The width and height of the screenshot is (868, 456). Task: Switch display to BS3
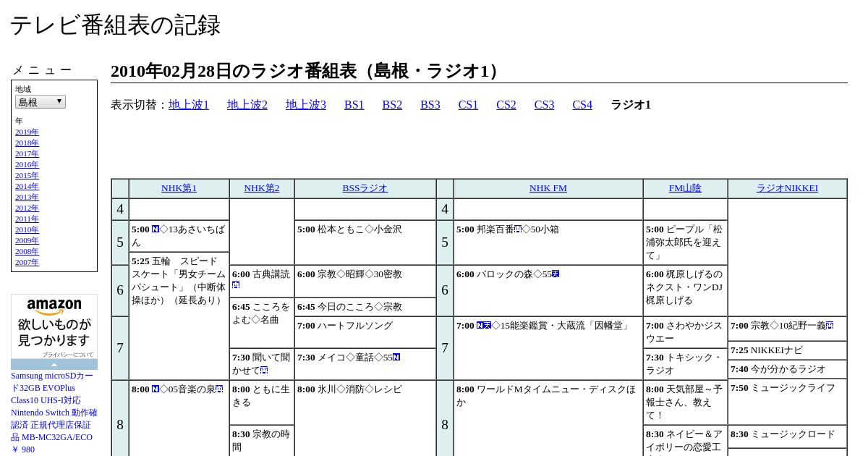coord(430,105)
